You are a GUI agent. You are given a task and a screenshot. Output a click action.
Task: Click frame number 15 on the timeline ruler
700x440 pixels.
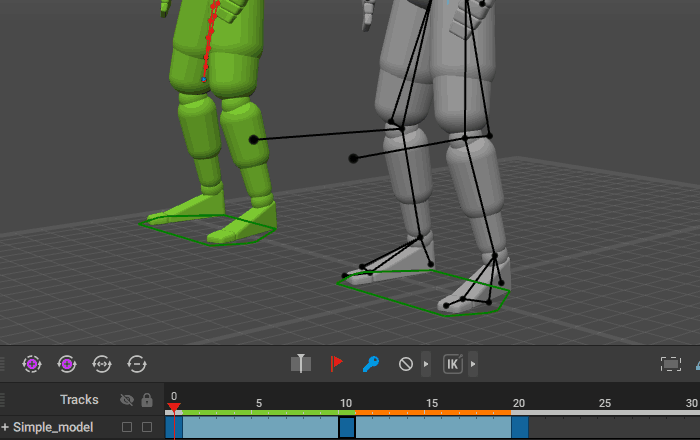point(432,403)
